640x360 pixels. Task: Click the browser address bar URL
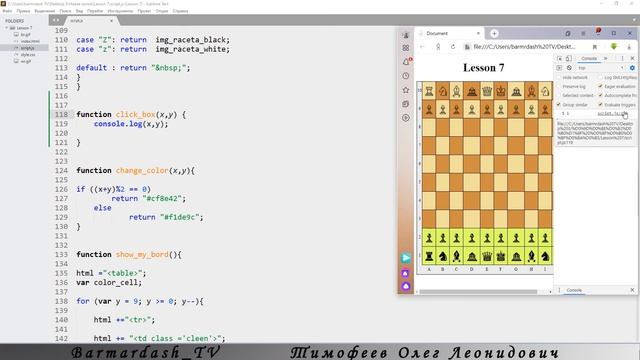click(524, 47)
